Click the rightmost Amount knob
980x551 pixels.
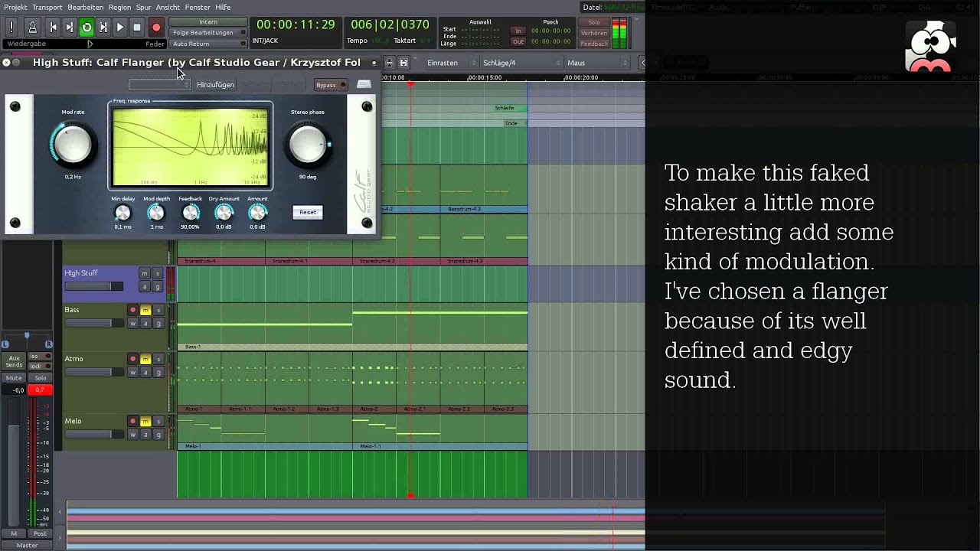[257, 214]
